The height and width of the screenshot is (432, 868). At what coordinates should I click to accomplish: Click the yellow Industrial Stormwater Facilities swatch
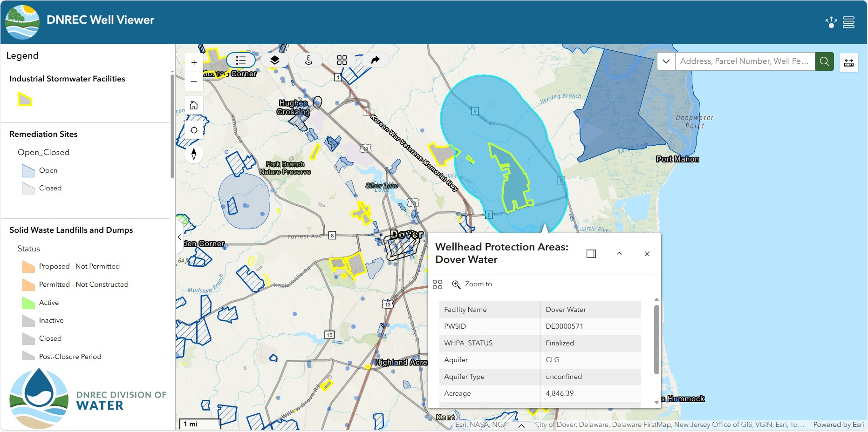coord(25,99)
